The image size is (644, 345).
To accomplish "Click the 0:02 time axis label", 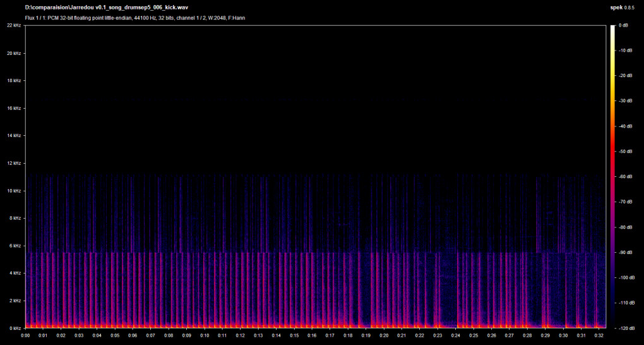I will tap(61, 336).
